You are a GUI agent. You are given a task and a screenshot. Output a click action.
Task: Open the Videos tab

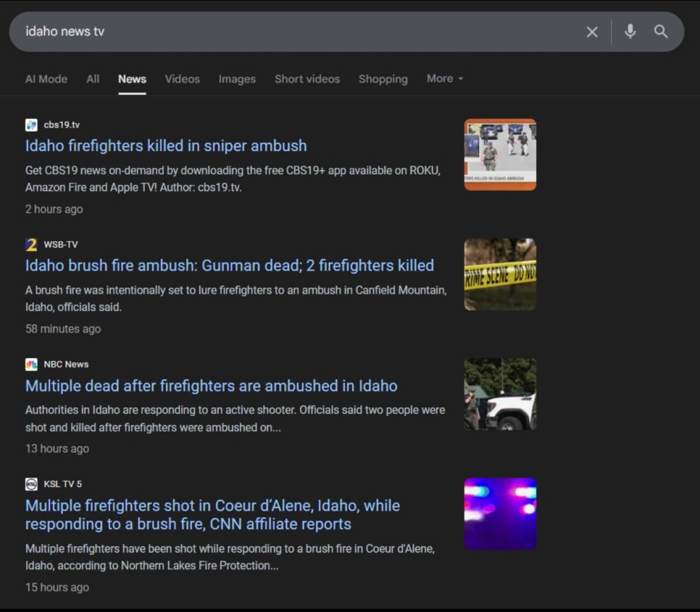click(x=183, y=79)
